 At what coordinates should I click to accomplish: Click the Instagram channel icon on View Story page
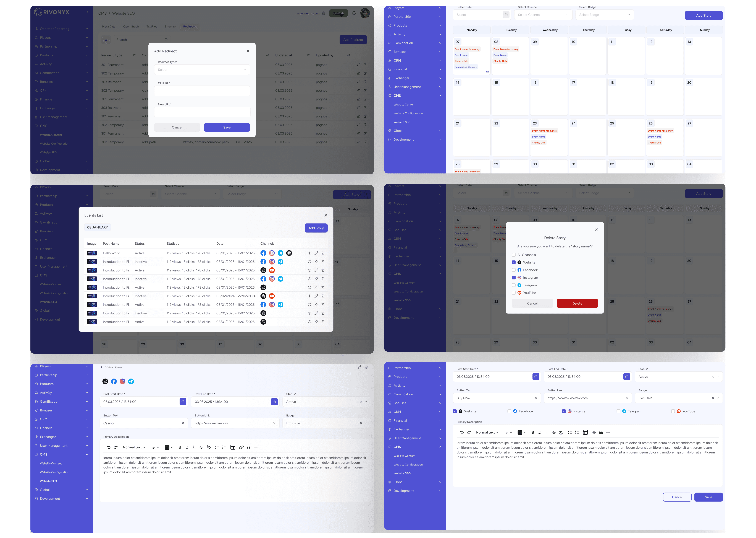point(122,381)
